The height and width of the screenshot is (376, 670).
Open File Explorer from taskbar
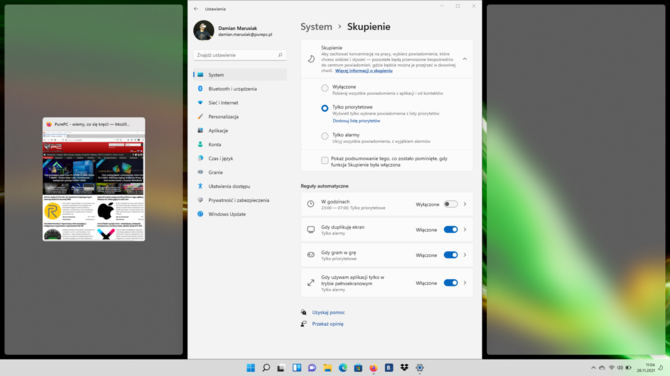327,368
